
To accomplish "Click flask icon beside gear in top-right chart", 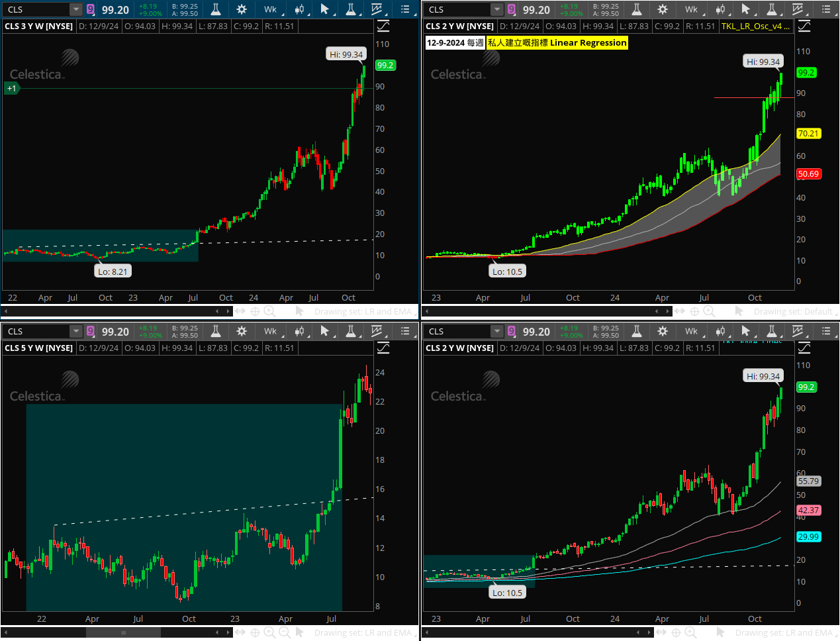I will [x=636, y=9].
